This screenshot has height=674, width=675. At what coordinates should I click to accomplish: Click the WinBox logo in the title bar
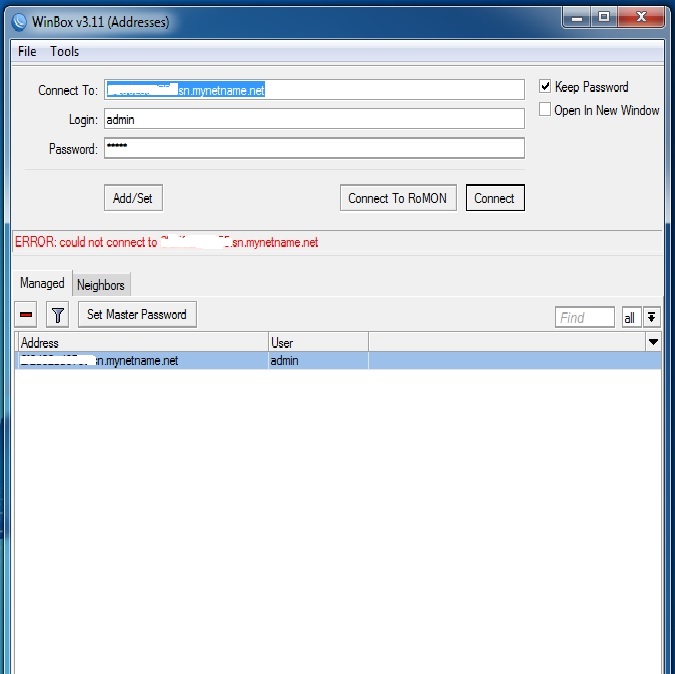(20, 22)
